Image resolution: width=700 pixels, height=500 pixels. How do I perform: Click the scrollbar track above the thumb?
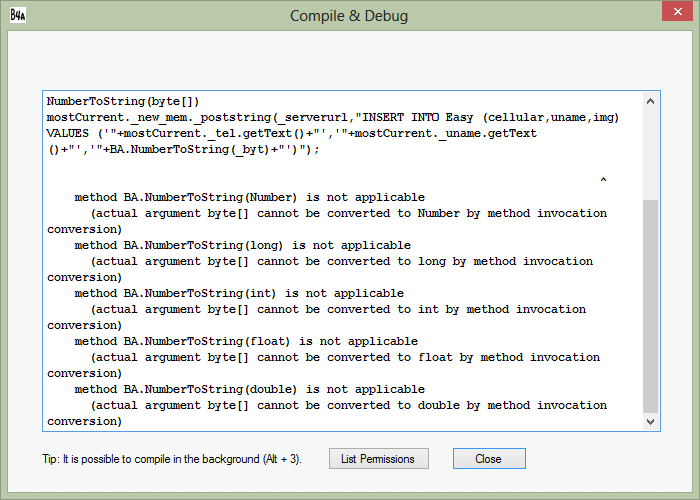650,154
